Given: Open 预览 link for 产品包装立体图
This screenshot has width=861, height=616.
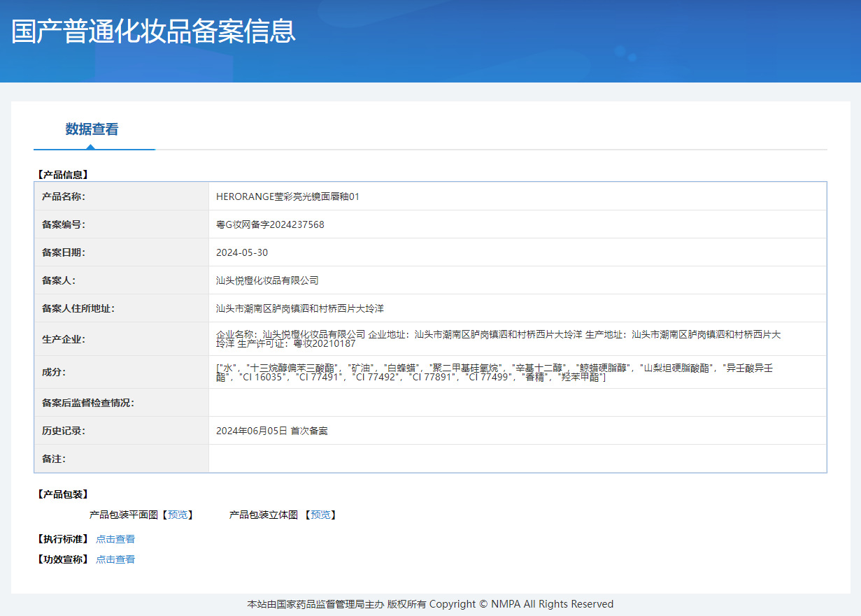Looking at the screenshot, I should [x=321, y=515].
